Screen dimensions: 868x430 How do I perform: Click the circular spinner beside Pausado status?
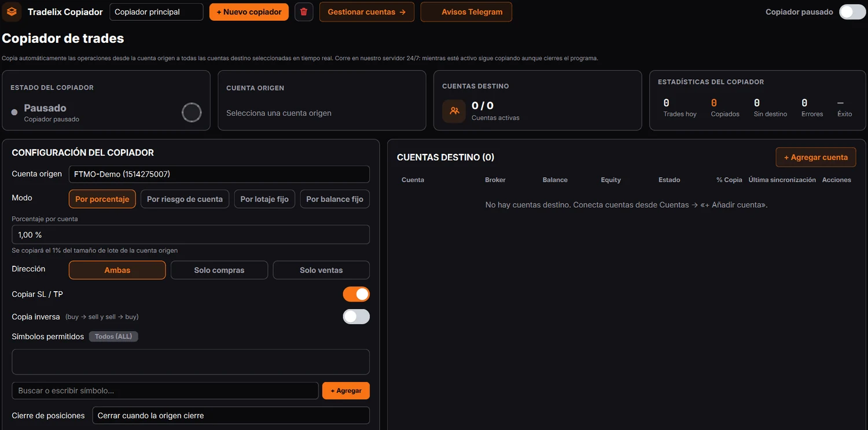tap(192, 112)
